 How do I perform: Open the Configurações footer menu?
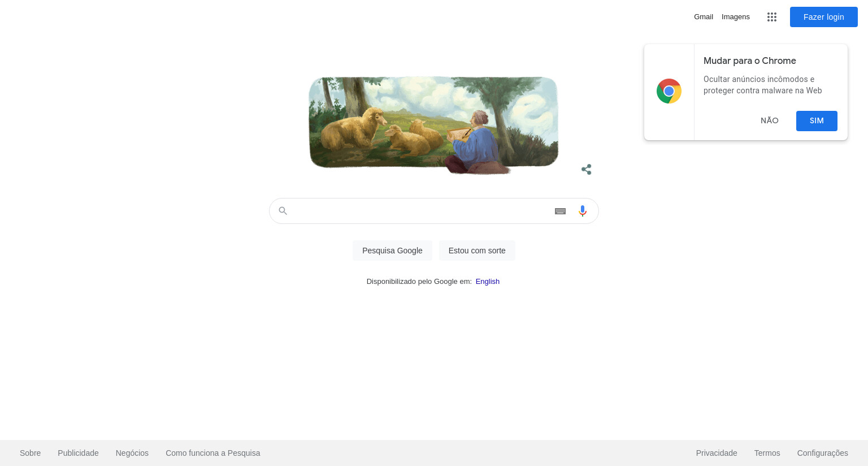823,453
